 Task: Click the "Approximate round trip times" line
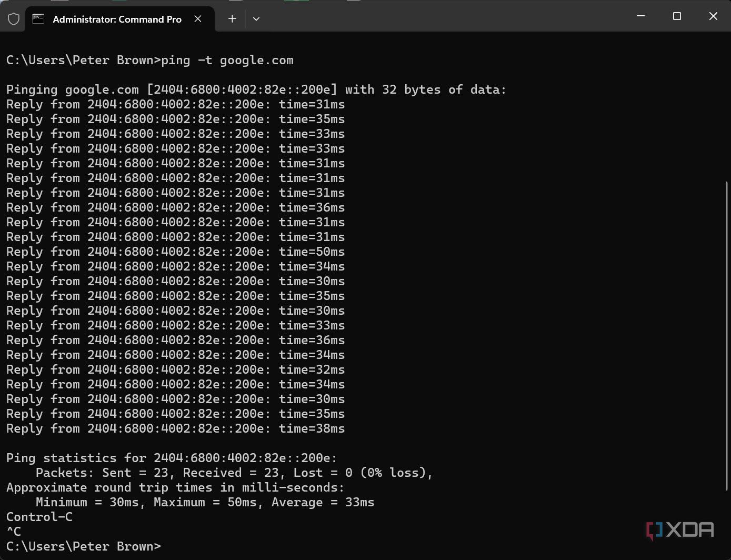[175, 487]
